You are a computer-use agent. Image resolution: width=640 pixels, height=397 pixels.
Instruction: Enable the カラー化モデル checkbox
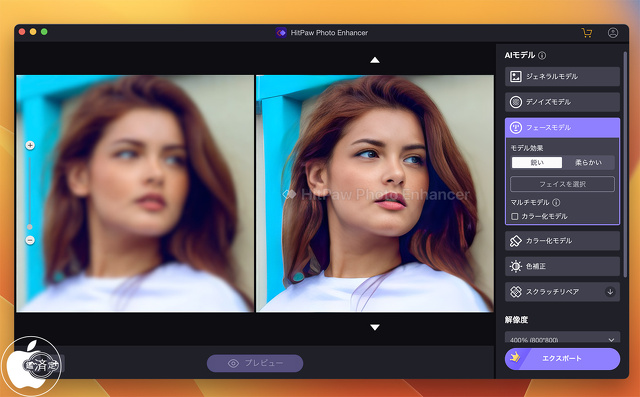pyautogui.click(x=515, y=216)
